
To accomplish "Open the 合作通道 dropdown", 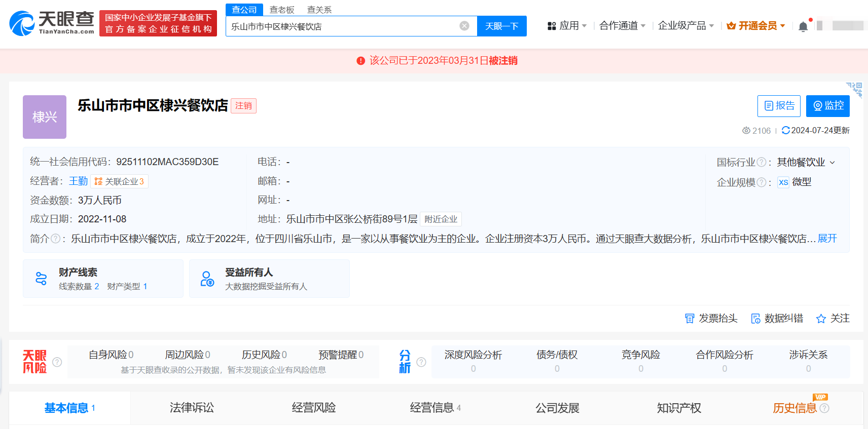I will point(622,25).
